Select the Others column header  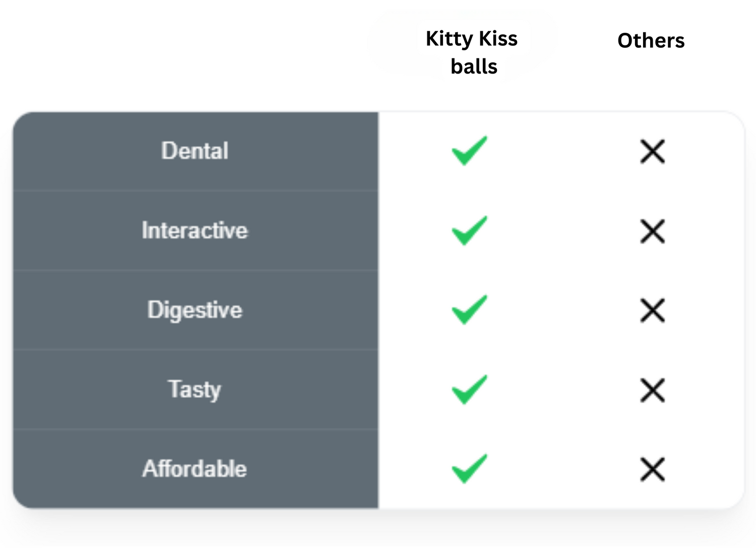[651, 40]
